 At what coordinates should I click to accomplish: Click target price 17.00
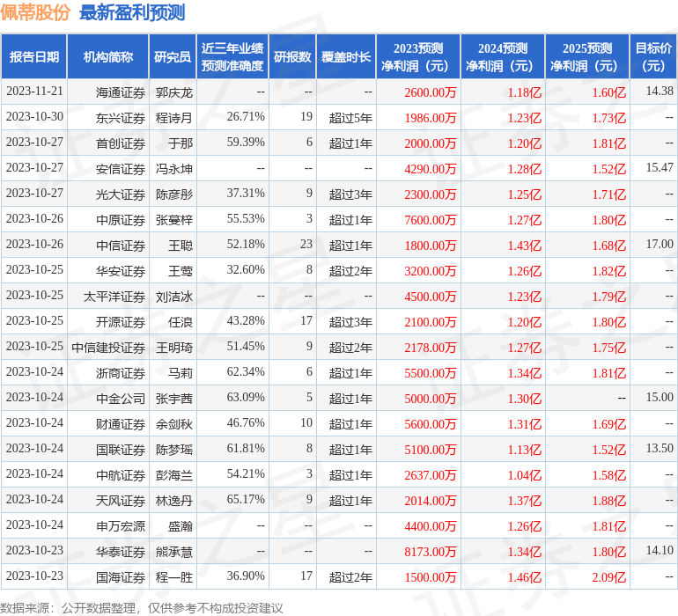point(660,245)
